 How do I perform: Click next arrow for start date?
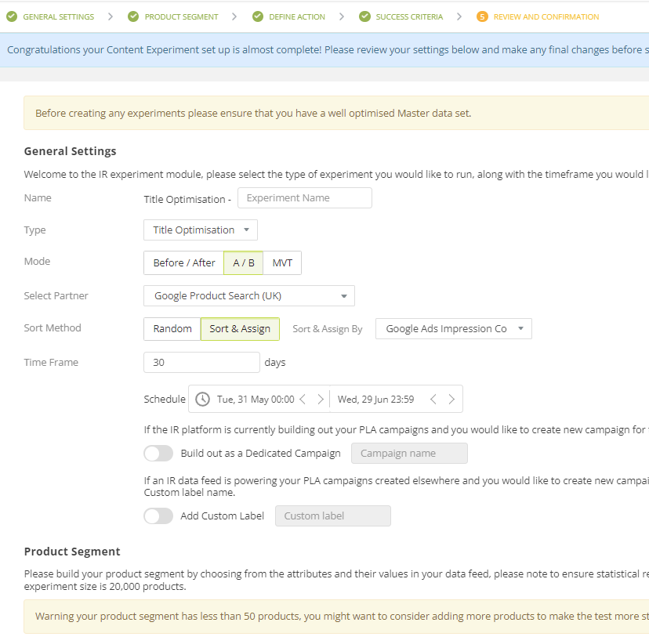[321, 399]
